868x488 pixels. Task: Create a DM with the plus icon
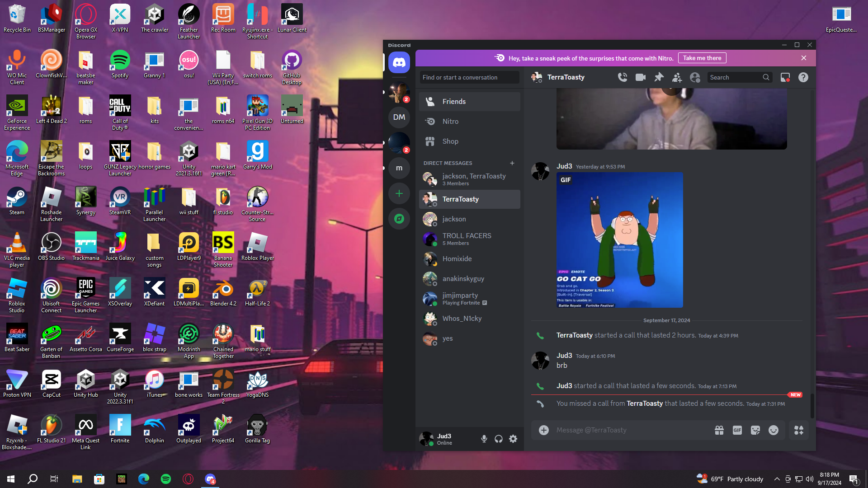(x=512, y=163)
